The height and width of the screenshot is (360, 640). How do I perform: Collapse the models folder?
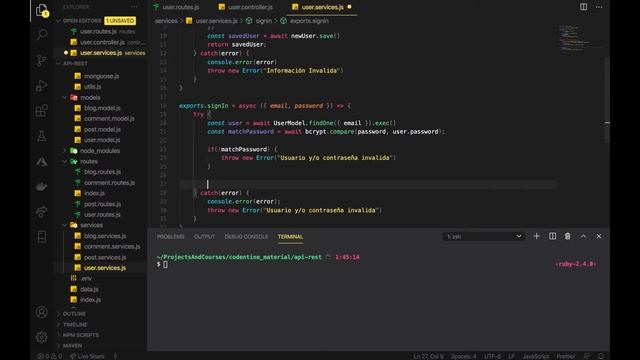pyautogui.click(x=90, y=98)
